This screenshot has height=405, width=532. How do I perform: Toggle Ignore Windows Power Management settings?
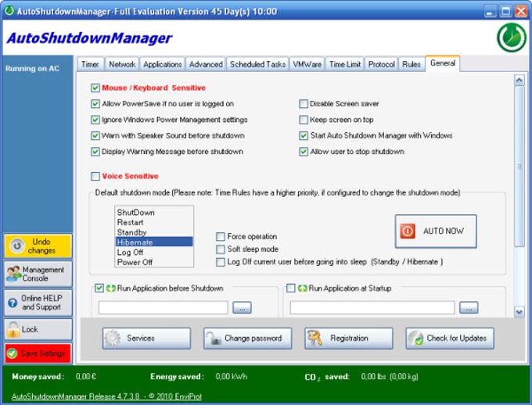click(95, 120)
